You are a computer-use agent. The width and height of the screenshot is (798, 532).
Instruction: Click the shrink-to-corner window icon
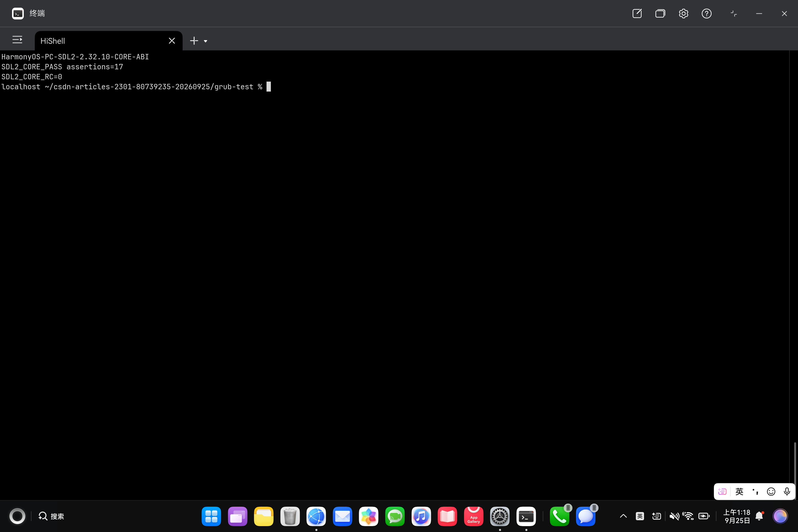pos(734,14)
